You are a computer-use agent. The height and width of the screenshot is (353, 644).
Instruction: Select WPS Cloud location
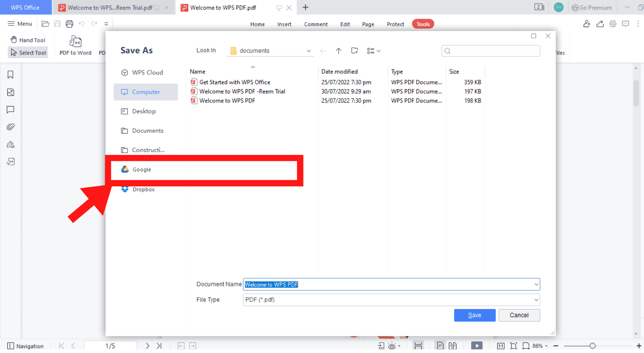(146, 73)
